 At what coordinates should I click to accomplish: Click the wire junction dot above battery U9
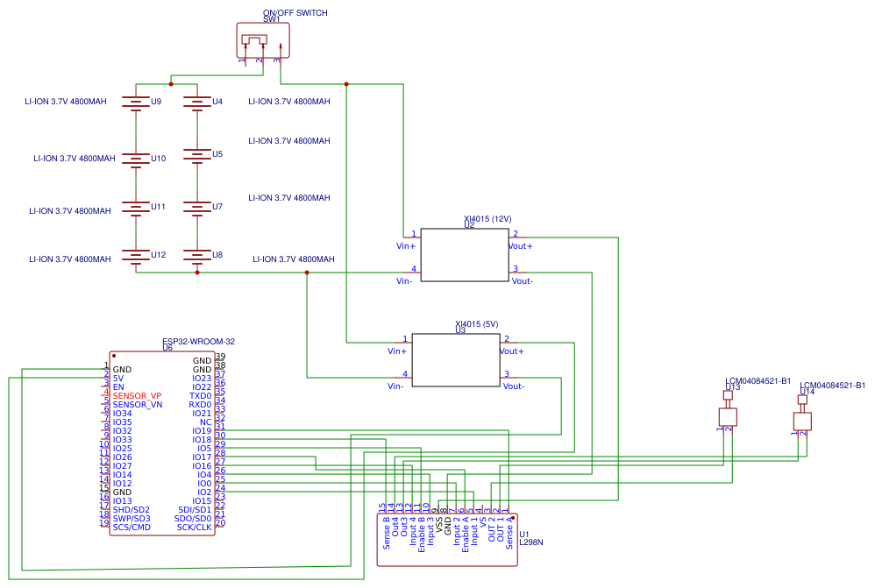point(171,84)
